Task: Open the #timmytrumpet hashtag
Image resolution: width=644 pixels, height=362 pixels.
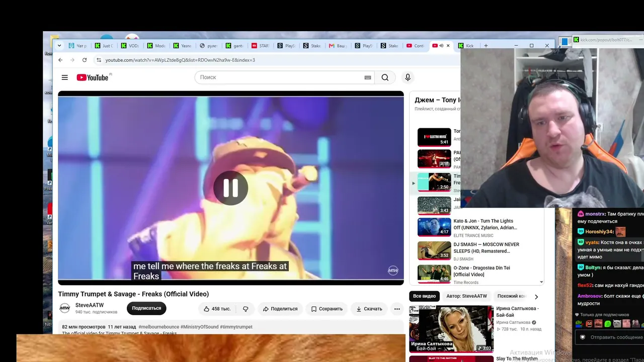Action: (236, 327)
